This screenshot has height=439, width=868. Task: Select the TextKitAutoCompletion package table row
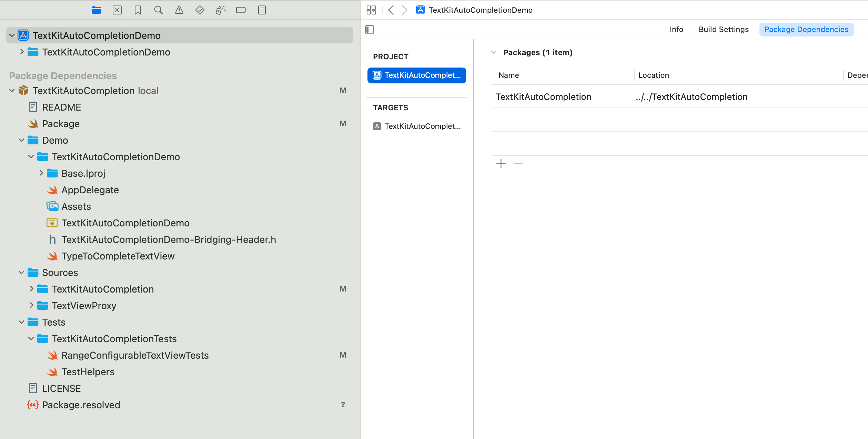click(x=679, y=97)
